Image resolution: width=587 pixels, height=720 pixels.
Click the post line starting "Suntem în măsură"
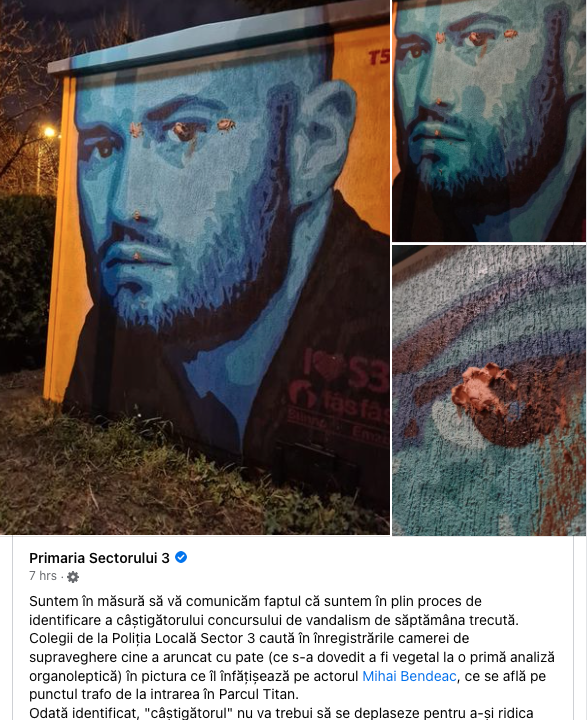(x=255, y=601)
